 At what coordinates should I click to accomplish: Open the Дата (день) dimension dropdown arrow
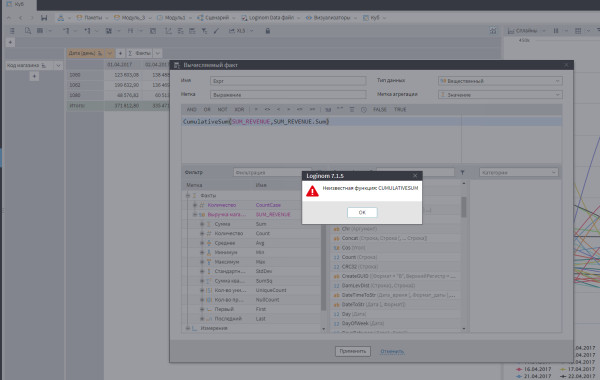[110, 53]
